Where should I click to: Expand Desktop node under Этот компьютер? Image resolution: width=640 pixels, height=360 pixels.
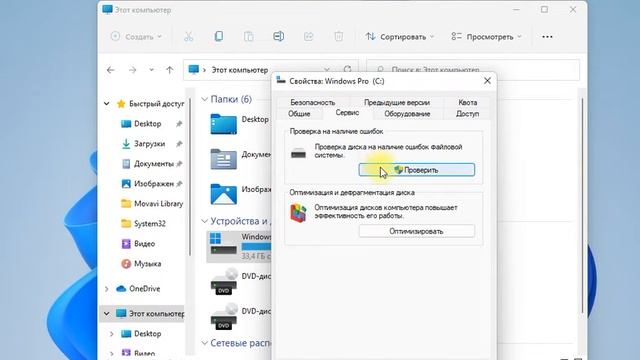click(x=112, y=333)
